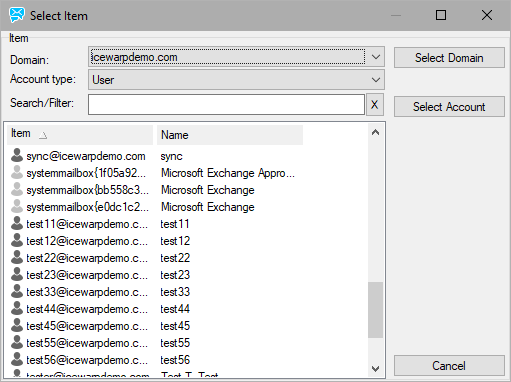Click scrollbar up arrow in item list
The image size is (511, 382).
(x=375, y=133)
